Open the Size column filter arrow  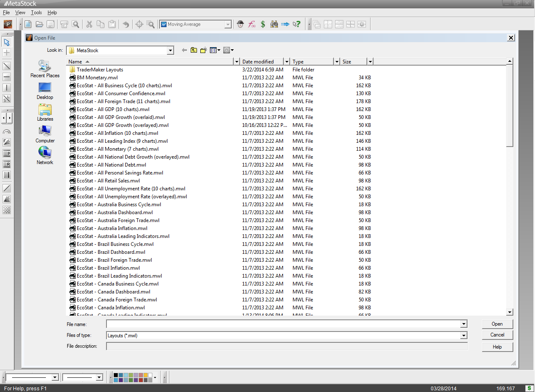pyautogui.click(x=370, y=62)
